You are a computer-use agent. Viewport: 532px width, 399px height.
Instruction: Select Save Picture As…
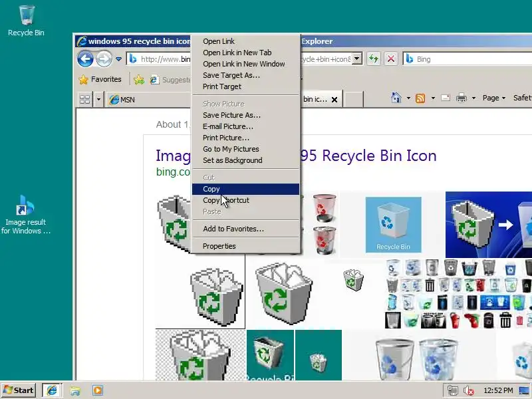click(x=245, y=115)
